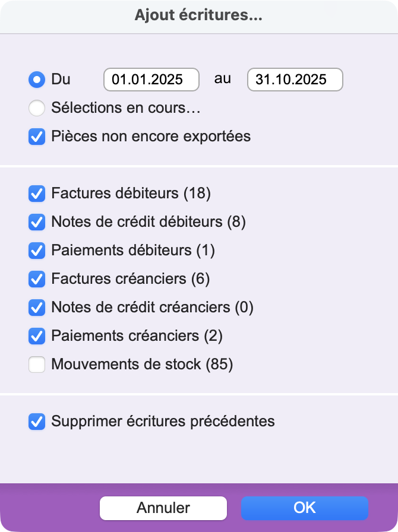Click the 'au' label between date fields
The height and width of the screenshot is (532, 398).
coord(223,78)
